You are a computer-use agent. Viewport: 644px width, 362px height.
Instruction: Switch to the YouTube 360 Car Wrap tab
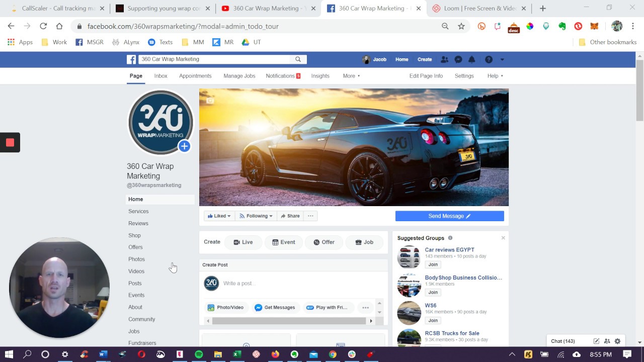click(268, 9)
